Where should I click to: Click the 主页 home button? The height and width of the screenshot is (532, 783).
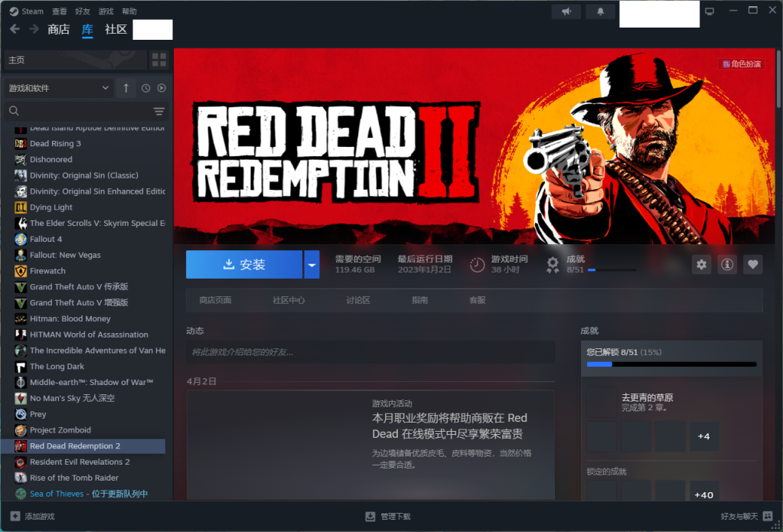(75, 60)
